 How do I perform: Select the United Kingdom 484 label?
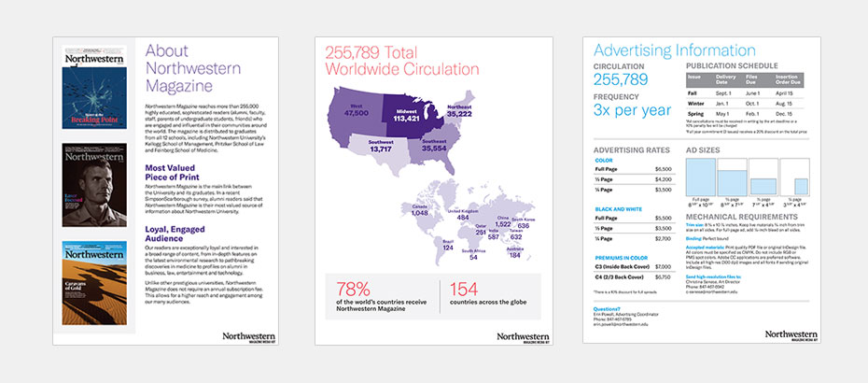[x=462, y=215]
